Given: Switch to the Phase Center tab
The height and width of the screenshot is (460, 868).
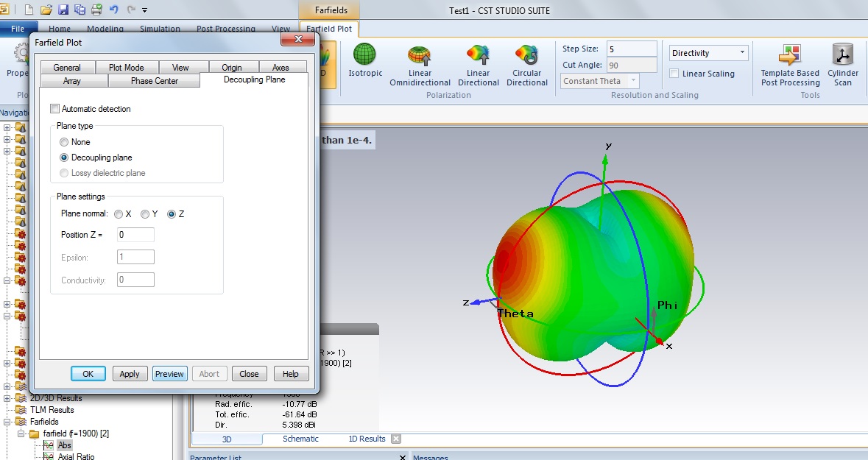Looking at the screenshot, I should 155,81.
